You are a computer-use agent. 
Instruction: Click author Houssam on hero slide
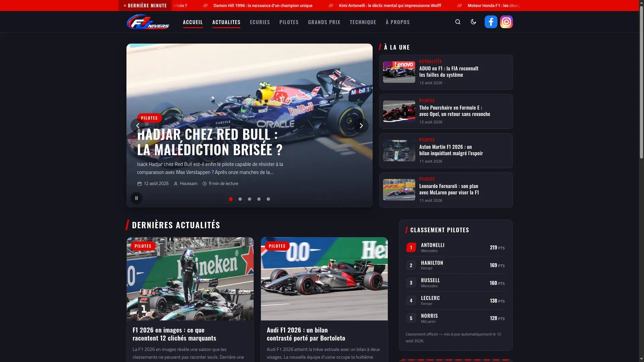pos(185,184)
